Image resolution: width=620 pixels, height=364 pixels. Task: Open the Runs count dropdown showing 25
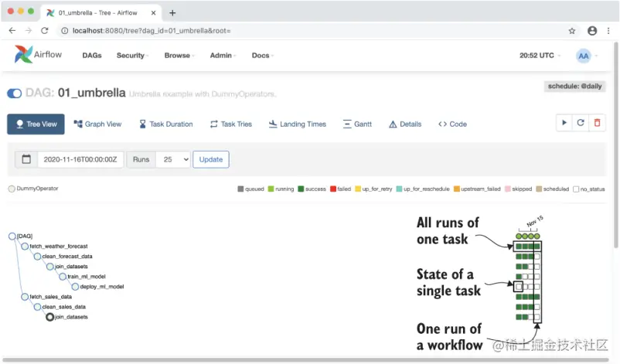[173, 159]
